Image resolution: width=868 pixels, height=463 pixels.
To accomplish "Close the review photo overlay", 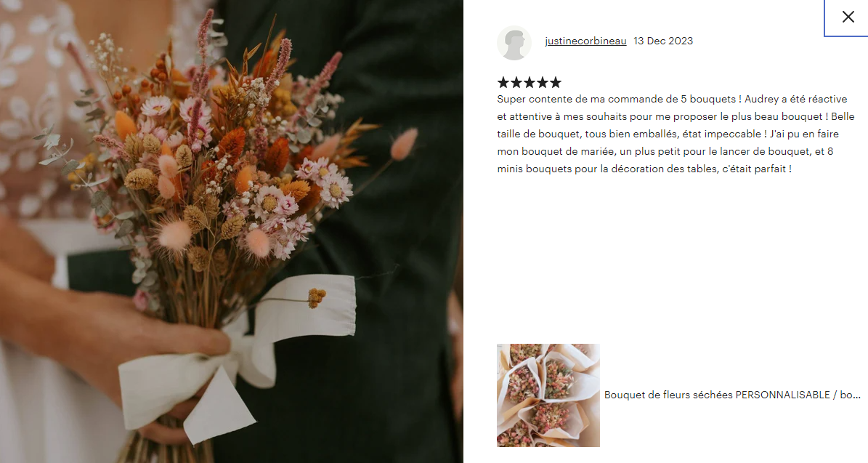I will 848,17.
